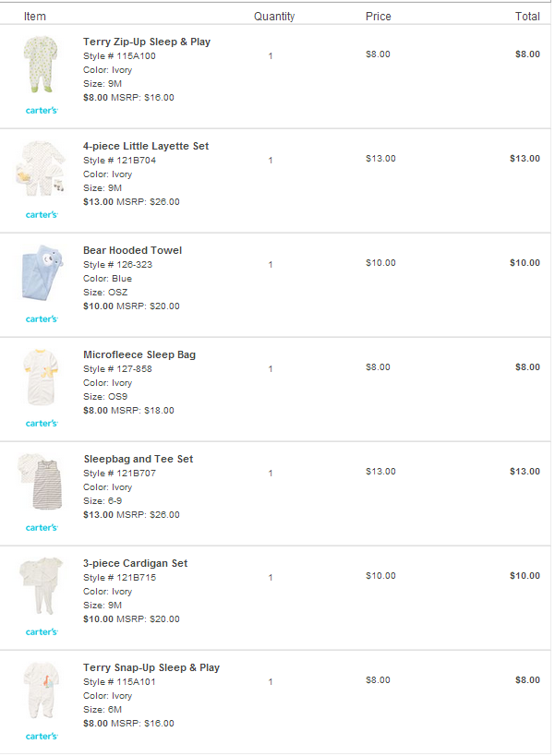Select the Sleepbag and Tee Set image

click(41, 481)
